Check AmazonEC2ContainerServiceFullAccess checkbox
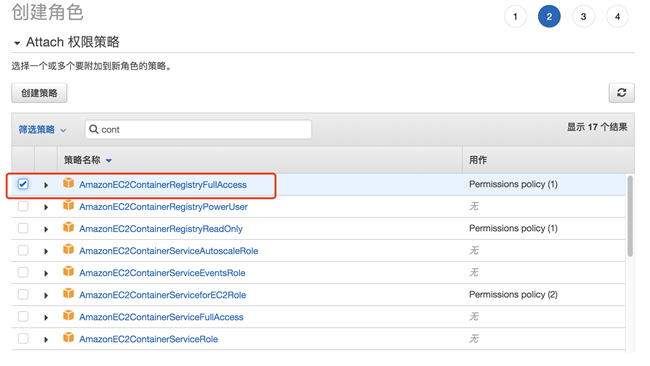650x366 pixels. point(23,316)
